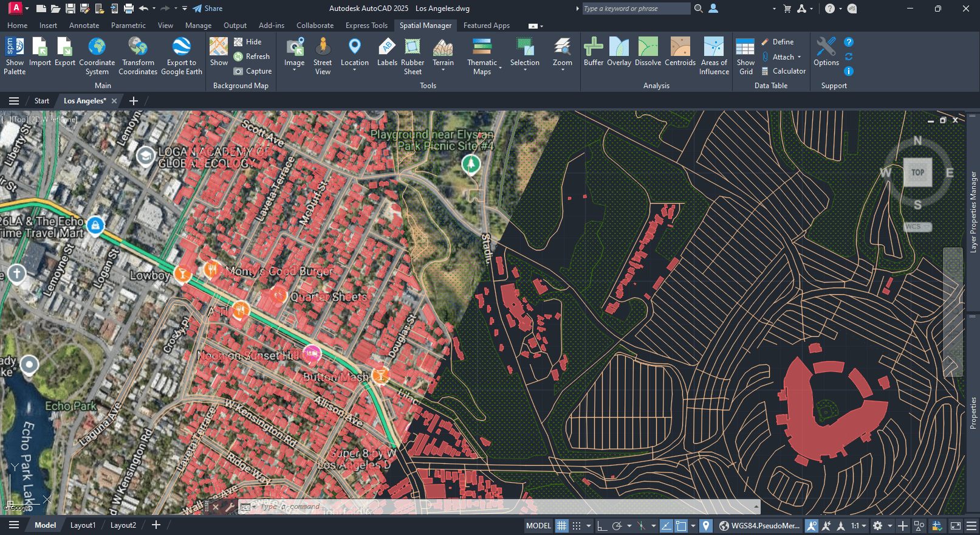Viewport: 980px width, 535px height.
Task: Open annotation scale 1:1 dropdown
Action: tap(858, 526)
